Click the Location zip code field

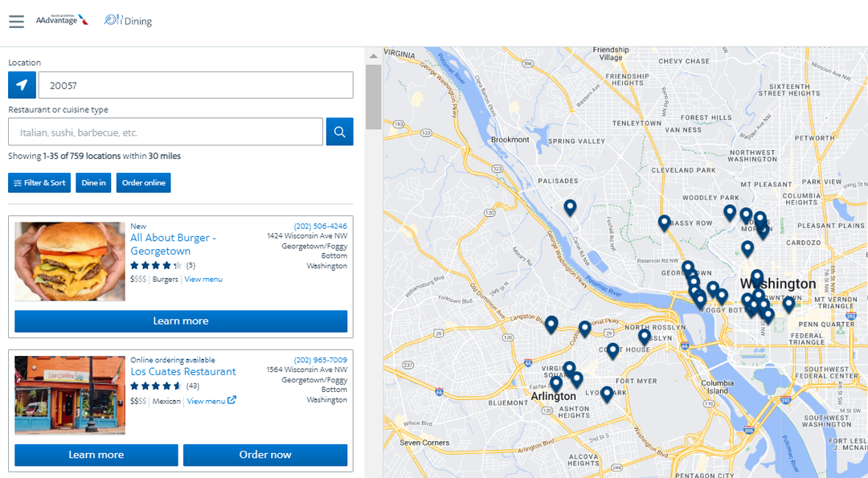pos(195,85)
